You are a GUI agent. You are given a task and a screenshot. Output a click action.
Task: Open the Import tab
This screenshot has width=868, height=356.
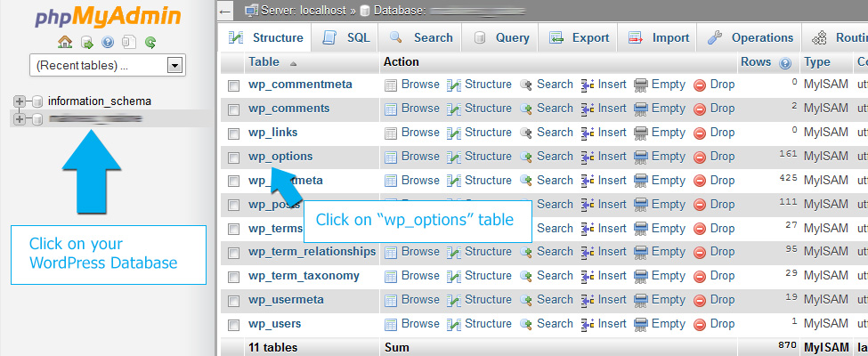coord(659,37)
